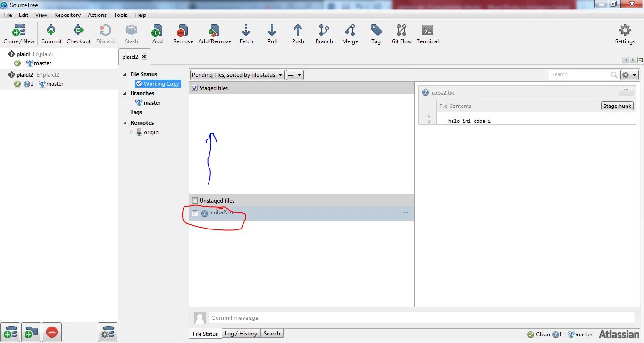This screenshot has width=644, height=343.
Task: Click the Checkout toolbar icon
Action: tap(78, 34)
